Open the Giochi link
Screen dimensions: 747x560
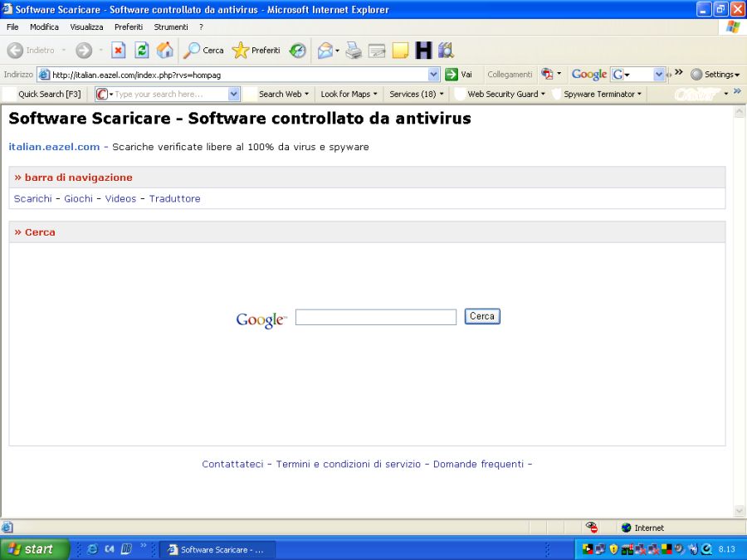[79, 198]
